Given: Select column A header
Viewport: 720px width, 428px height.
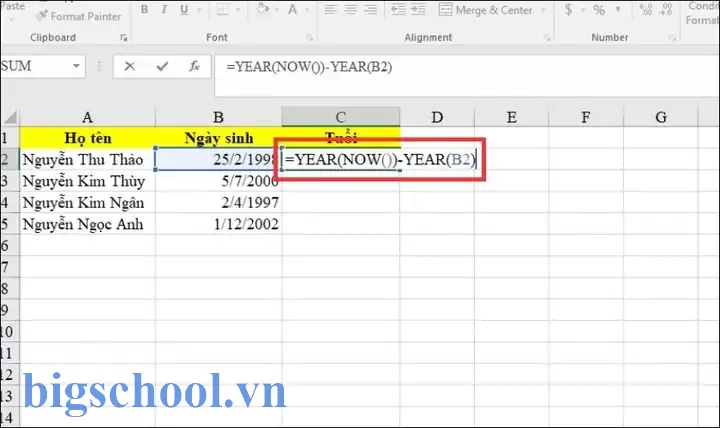Looking at the screenshot, I should pos(87,117).
